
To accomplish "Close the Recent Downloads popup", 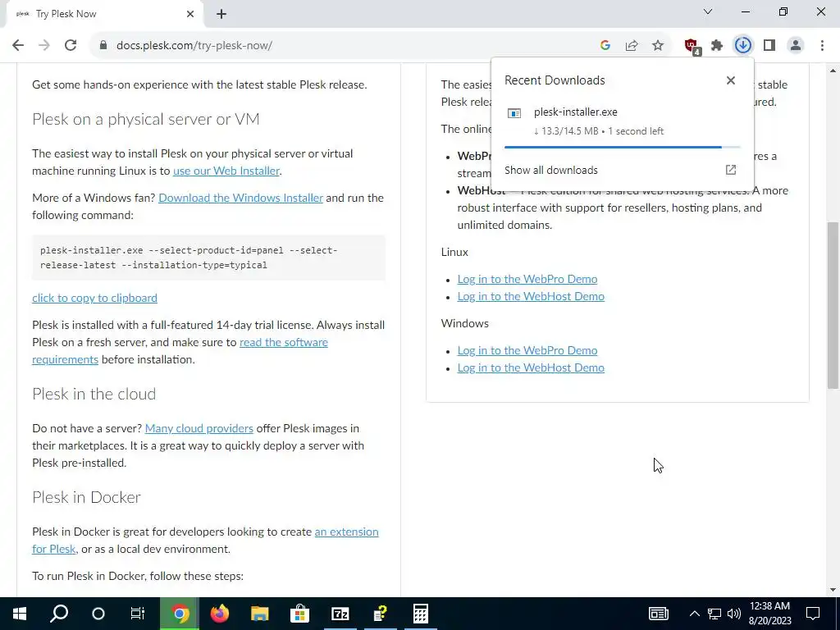I will pos(731,80).
